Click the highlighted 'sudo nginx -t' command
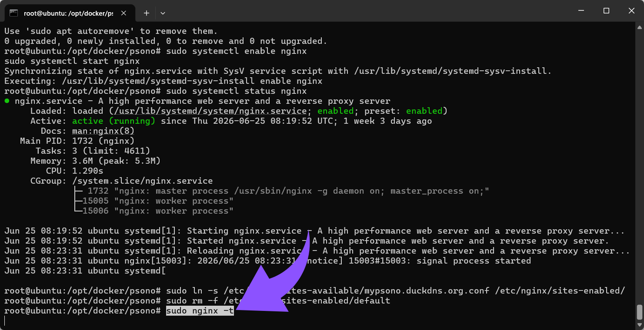Viewport: 644px width, 330px height. (200, 310)
